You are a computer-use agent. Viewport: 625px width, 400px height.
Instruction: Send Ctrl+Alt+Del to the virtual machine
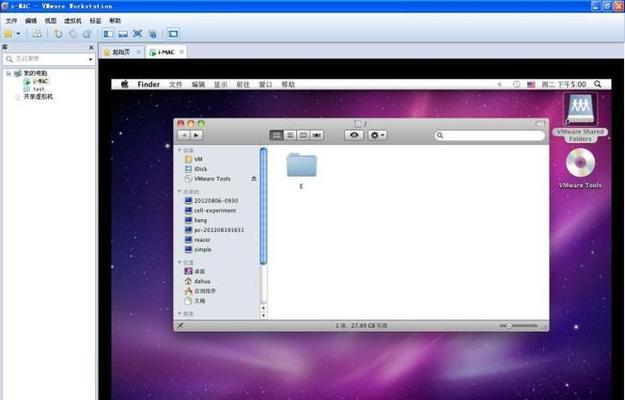(x=37, y=34)
